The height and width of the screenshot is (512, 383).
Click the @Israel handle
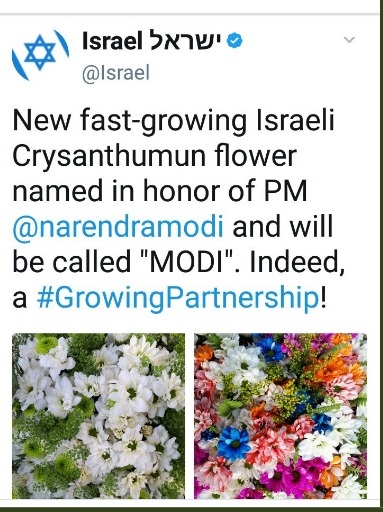click(x=116, y=73)
